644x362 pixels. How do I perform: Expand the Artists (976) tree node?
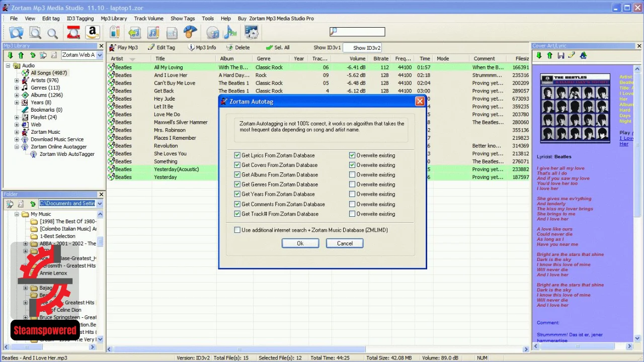pos(17,80)
